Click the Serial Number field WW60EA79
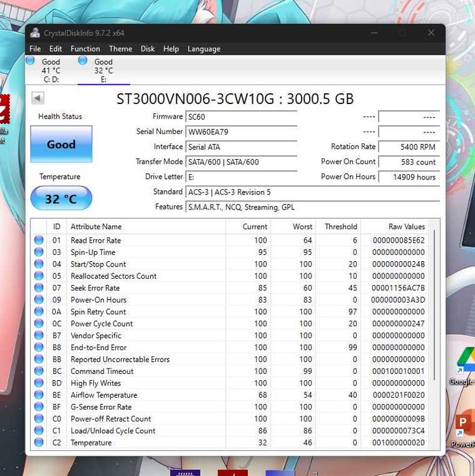 coord(241,132)
